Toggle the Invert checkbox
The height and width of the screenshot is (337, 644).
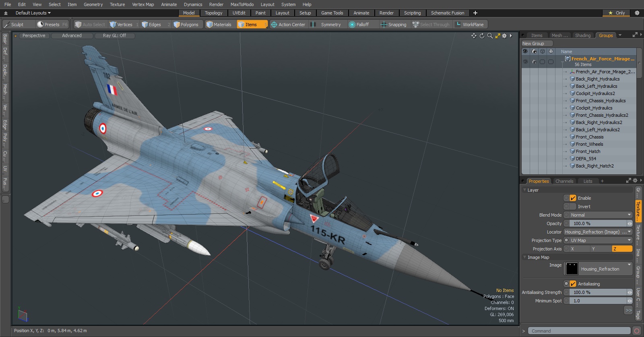tap(573, 207)
